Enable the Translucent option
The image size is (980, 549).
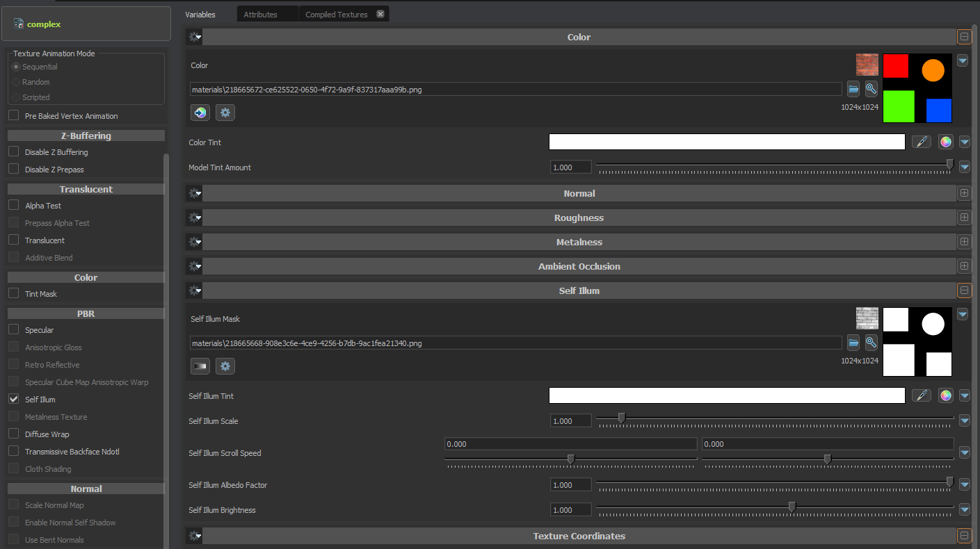click(12, 240)
